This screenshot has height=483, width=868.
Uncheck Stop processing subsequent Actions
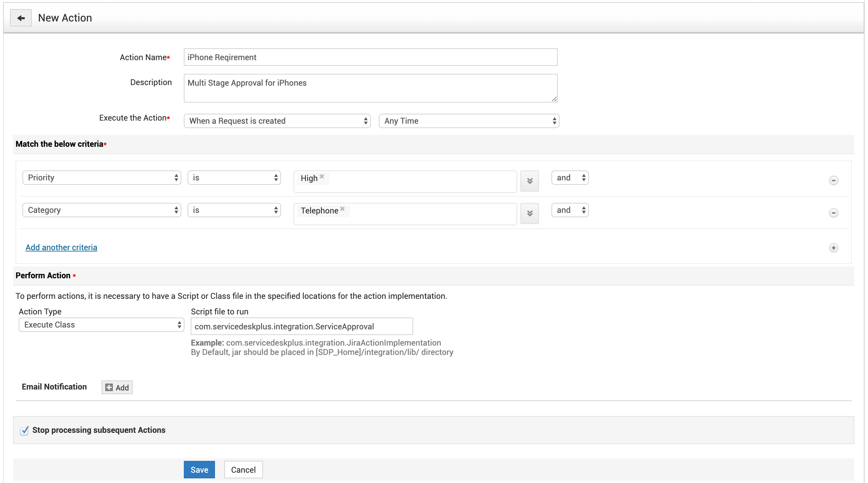coord(24,430)
